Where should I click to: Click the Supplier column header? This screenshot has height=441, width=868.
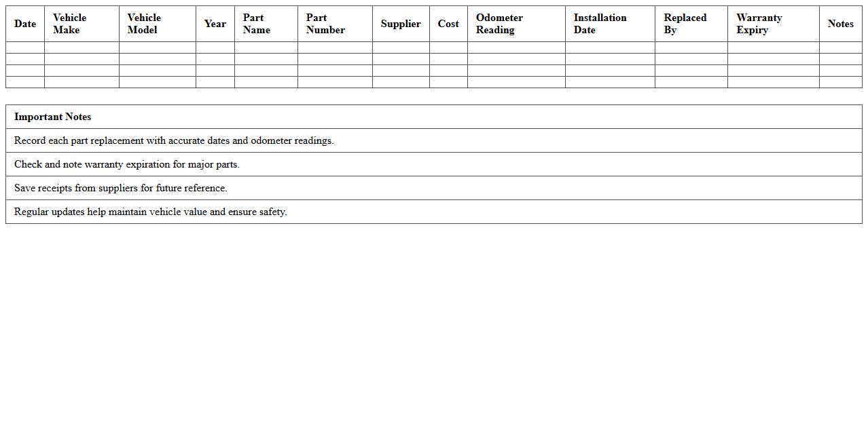click(x=401, y=24)
